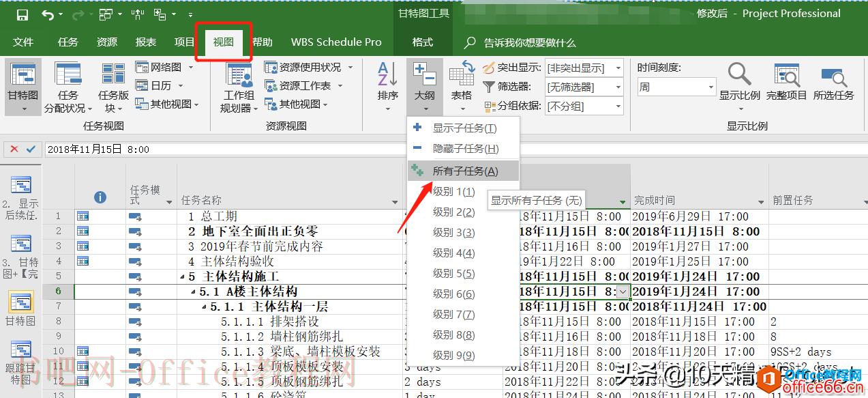Open the WBS Schedule Pro tab
Image resolution: width=868 pixels, height=398 pixels.
pyautogui.click(x=336, y=42)
